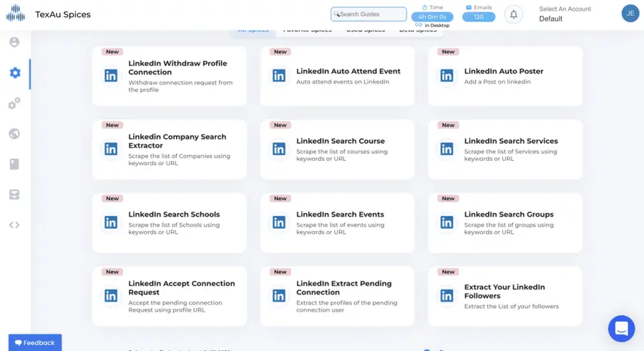The image size is (644, 351).
Task: Click New badge on Search Events card
Action: coord(280,198)
